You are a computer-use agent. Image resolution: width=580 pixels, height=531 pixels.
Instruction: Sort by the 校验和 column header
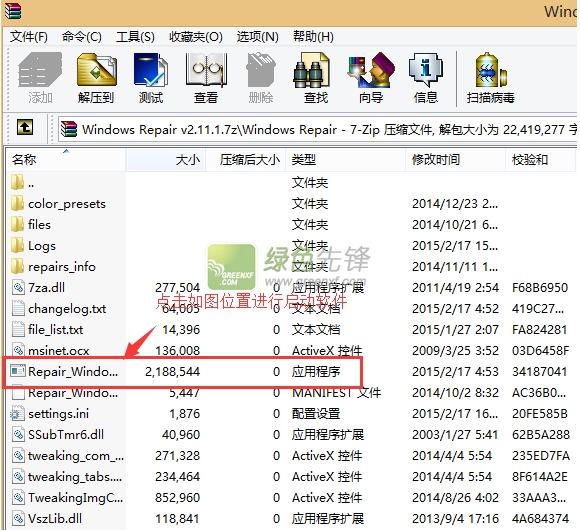[540, 160]
